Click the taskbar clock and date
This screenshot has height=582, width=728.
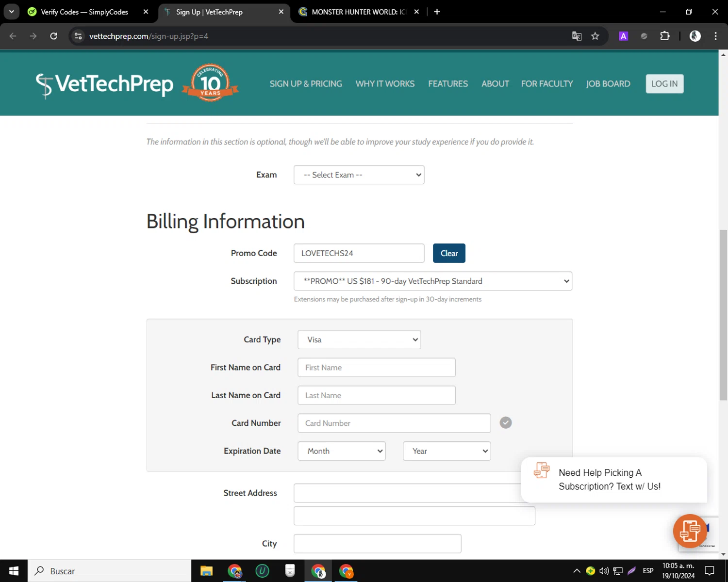pyautogui.click(x=678, y=571)
